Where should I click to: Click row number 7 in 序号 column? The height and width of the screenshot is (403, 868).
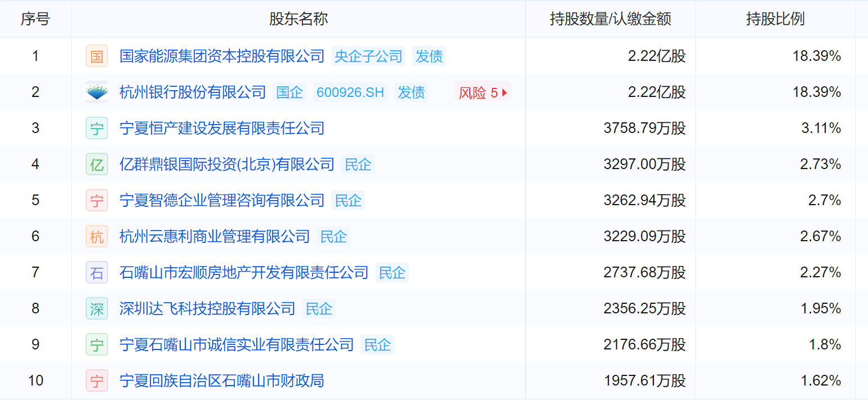(x=35, y=272)
